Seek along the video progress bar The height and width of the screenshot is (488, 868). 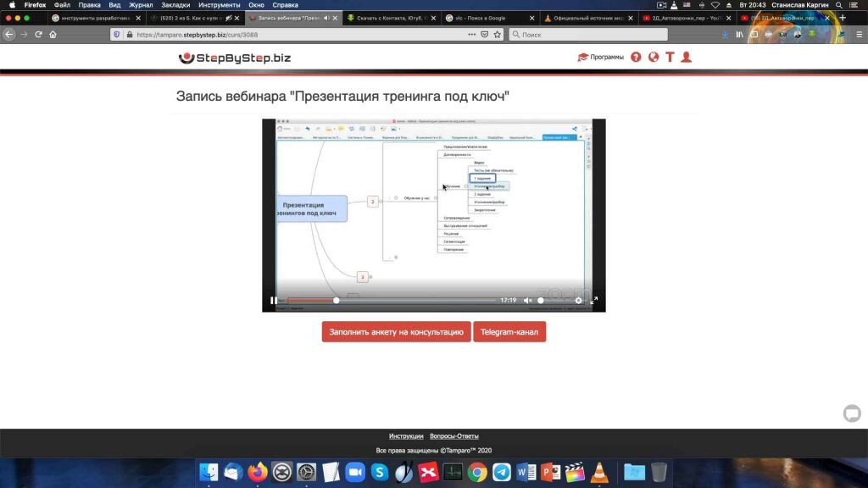tap(392, 301)
